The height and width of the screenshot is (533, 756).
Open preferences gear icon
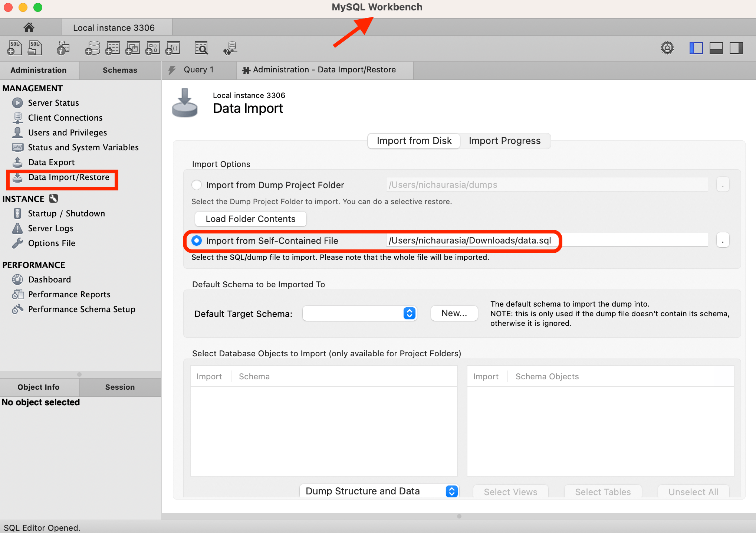(x=667, y=48)
